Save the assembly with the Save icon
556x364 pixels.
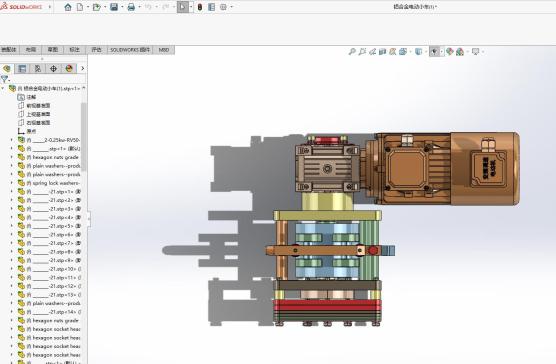point(114,7)
